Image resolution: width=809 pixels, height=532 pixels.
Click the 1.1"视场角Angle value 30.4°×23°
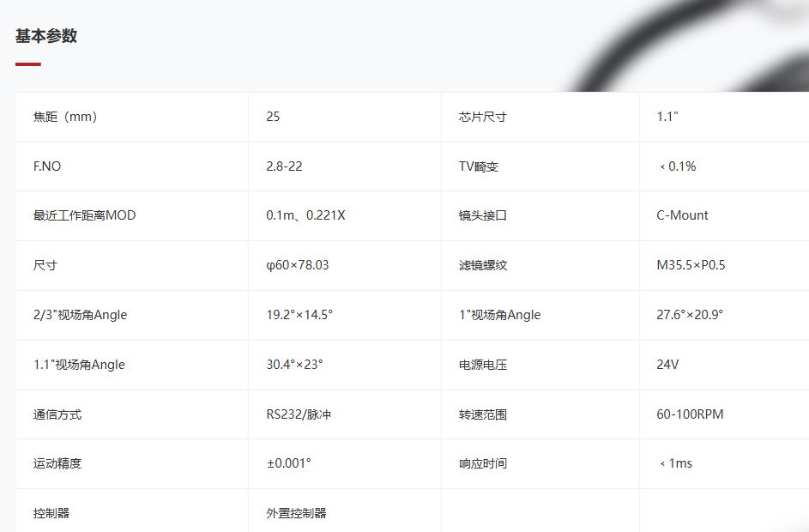point(294,365)
